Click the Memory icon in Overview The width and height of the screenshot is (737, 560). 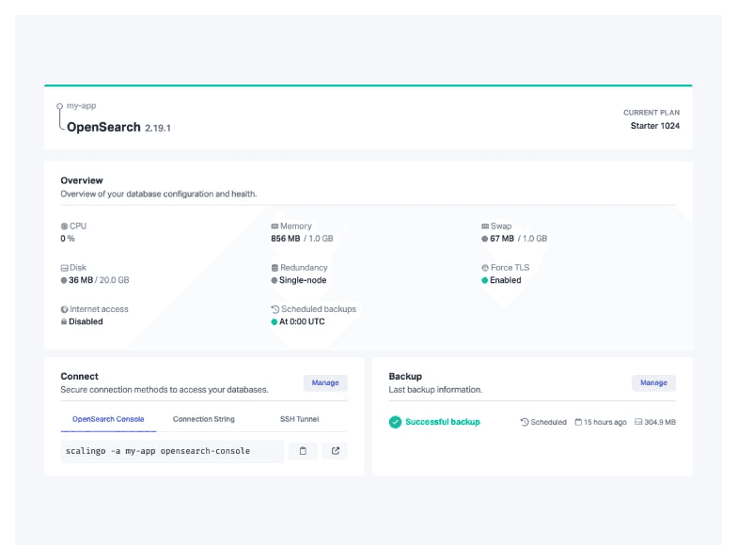pyautogui.click(x=274, y=226)
